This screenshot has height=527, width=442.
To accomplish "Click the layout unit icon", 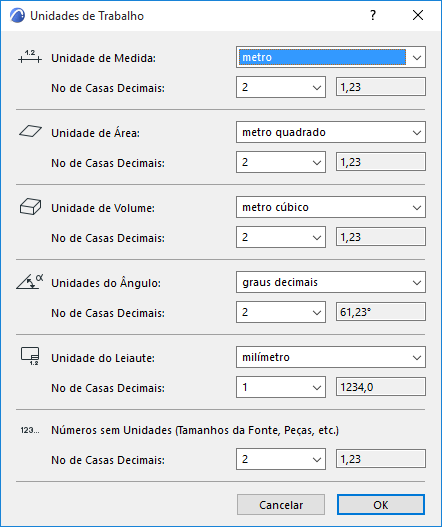I will [30, 356].
